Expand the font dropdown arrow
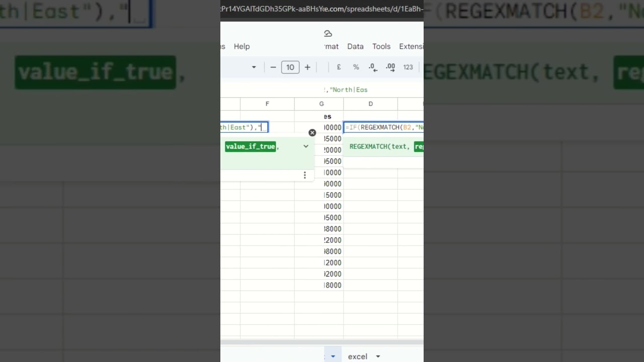This screenshot has width=644, height=362. (254, 67)
